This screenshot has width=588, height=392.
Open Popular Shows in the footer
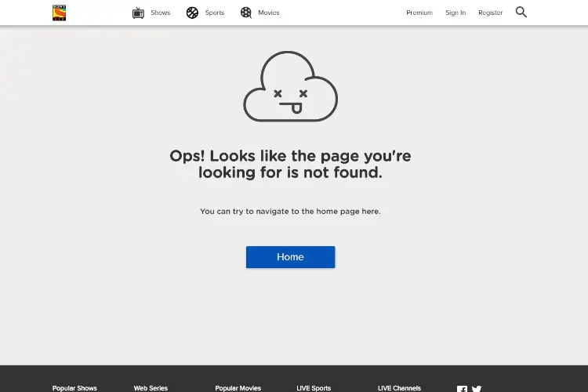[x=74, y=388]
